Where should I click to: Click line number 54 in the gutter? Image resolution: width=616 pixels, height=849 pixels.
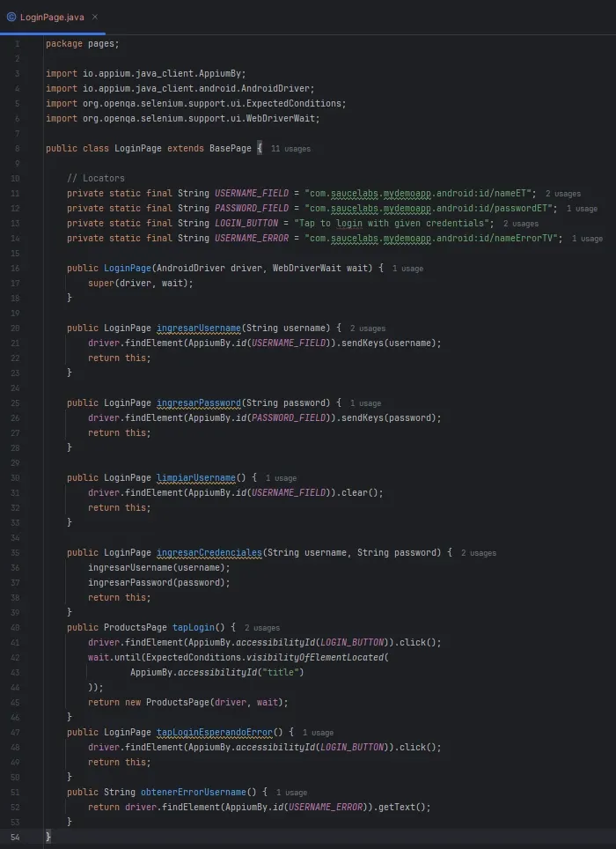click(15, 837)
